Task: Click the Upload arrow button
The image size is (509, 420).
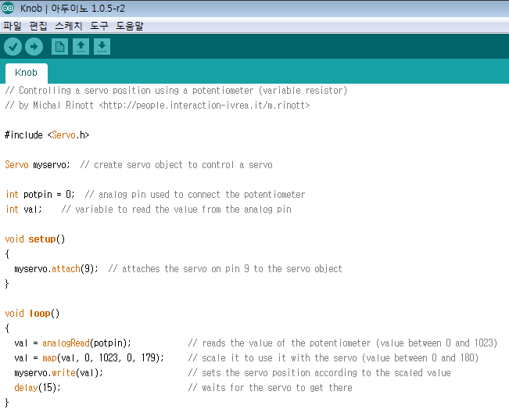Action: point(34,47)
